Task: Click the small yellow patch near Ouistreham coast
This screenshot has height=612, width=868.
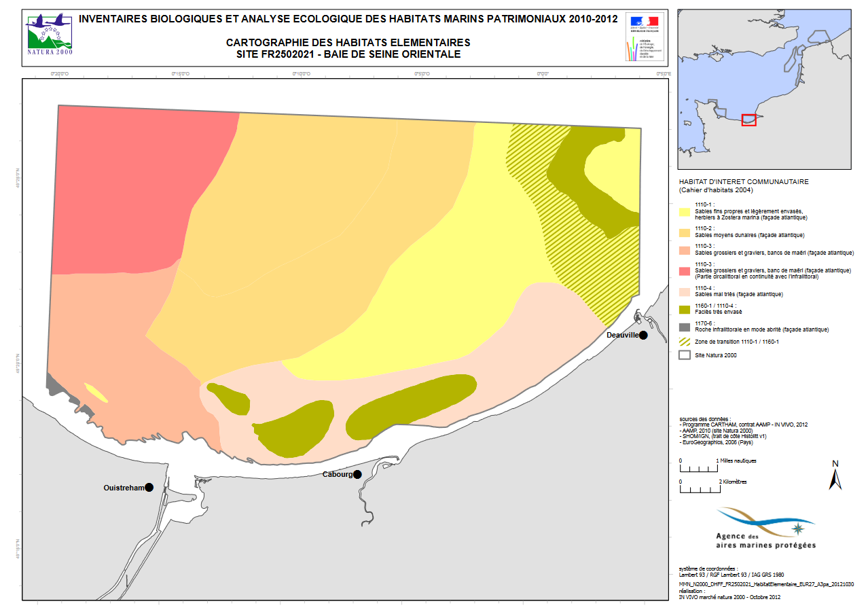Action: click(96, 393)
